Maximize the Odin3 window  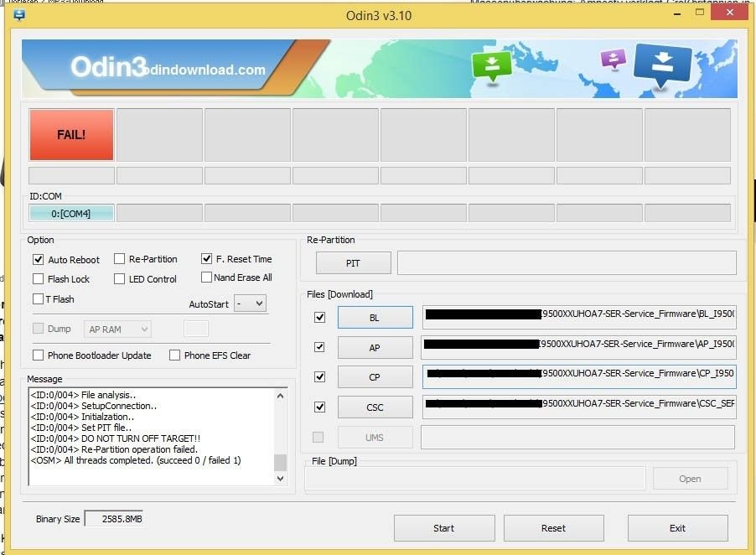click(700, 13)
